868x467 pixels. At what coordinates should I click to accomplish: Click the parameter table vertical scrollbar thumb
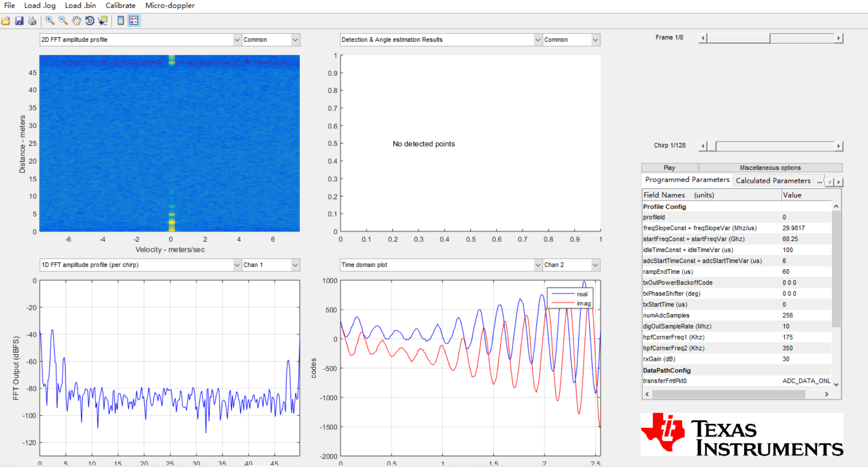836,269
